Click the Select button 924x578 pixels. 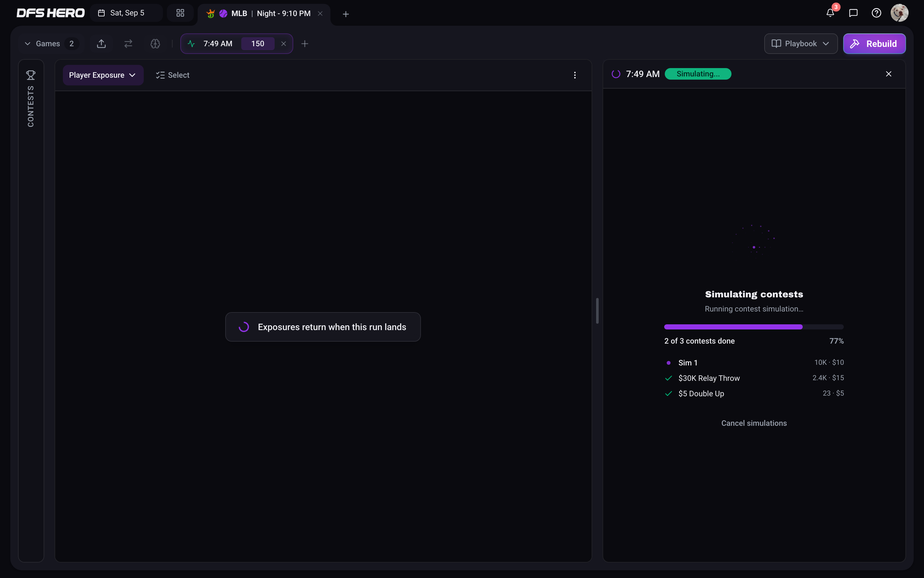click(173, 75)
